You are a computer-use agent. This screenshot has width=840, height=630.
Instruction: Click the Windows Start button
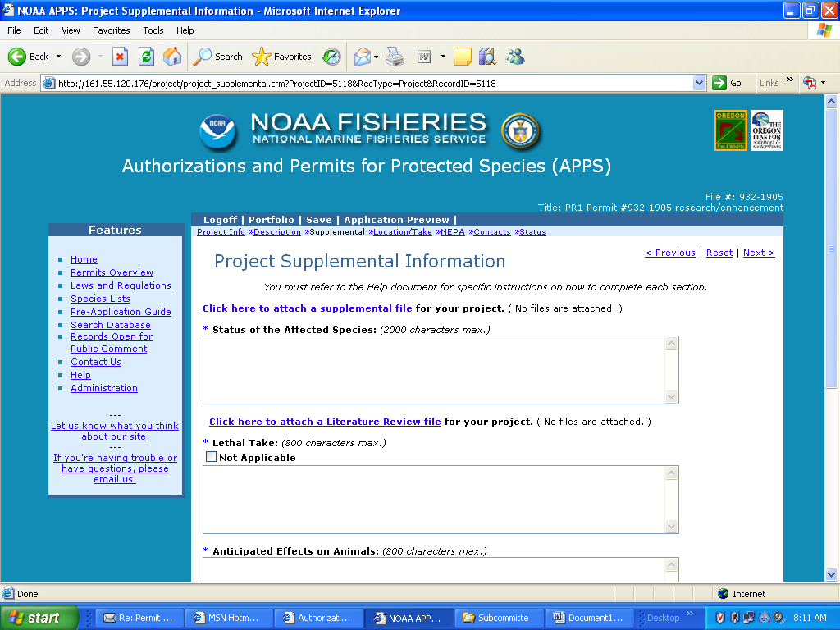(x=39, y=618)
